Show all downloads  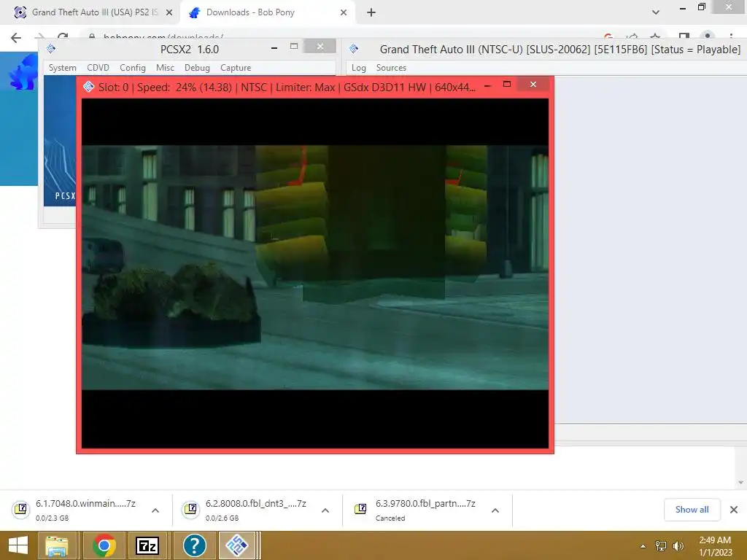point(692,510)
